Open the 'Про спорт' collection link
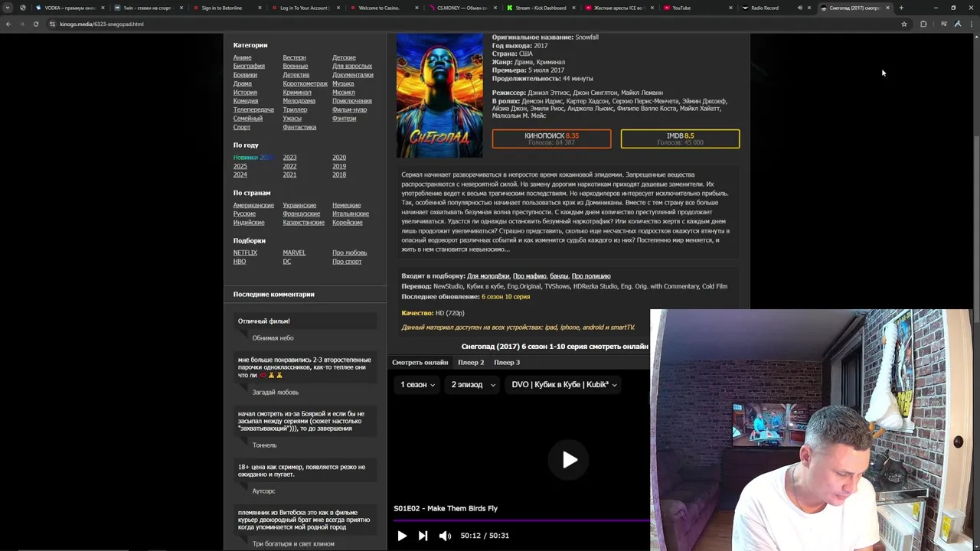This screenshot has width=980, height=551. [347, 262]
